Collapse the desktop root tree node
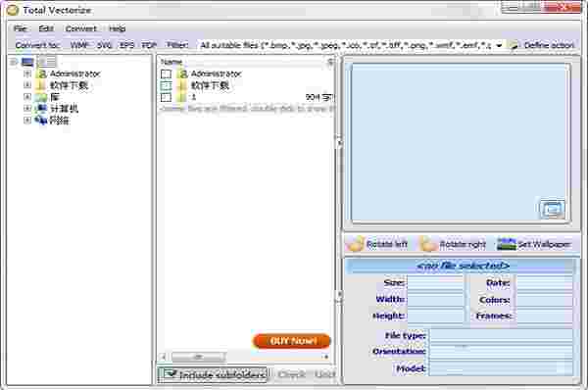Viewport: 588px width, 390px height. coord(14,62)
